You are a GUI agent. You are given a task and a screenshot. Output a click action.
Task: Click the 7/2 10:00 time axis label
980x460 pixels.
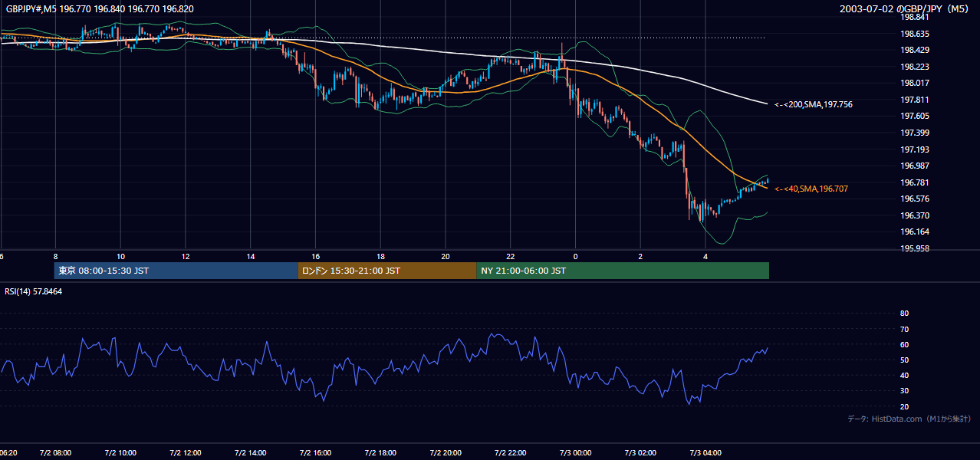tap(120, 453)
